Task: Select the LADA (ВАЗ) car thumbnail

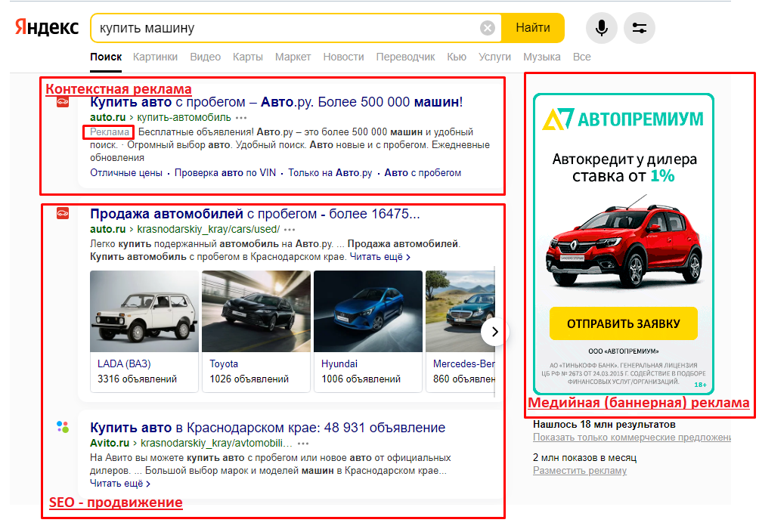Action: point(144,311)
